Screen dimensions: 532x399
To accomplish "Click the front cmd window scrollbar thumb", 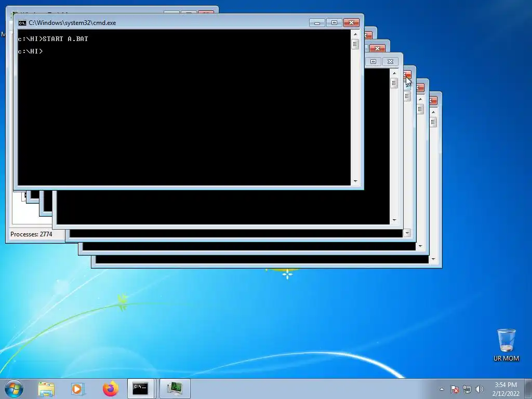I will pyautogui.click(x=355, y=44).
